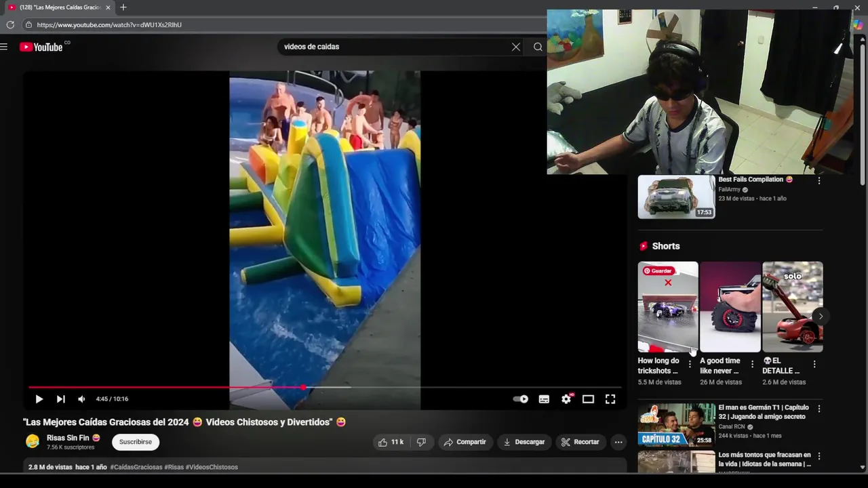Open options for "Los más tontos" video
This screenshot has width=868, height=488.
pos(819,456)
